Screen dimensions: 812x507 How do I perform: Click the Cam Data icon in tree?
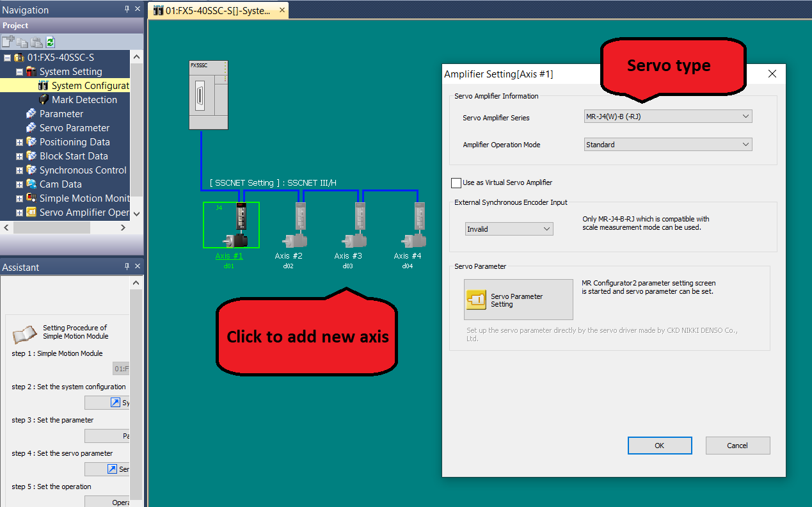[x=31, y=184]
